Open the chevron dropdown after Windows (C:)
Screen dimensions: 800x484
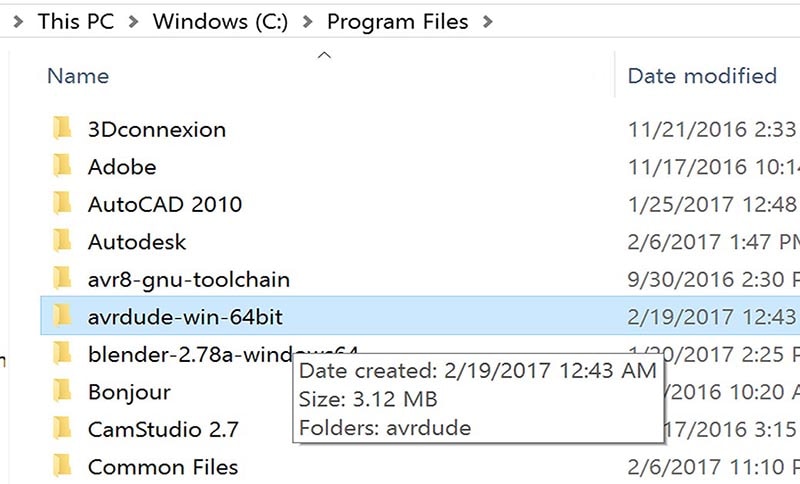(307, 21)
